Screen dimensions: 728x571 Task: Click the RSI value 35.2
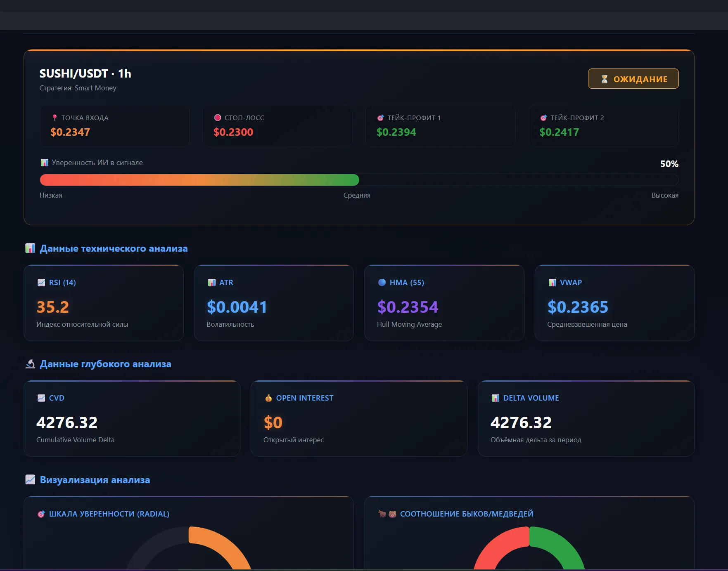click(53, 307)
